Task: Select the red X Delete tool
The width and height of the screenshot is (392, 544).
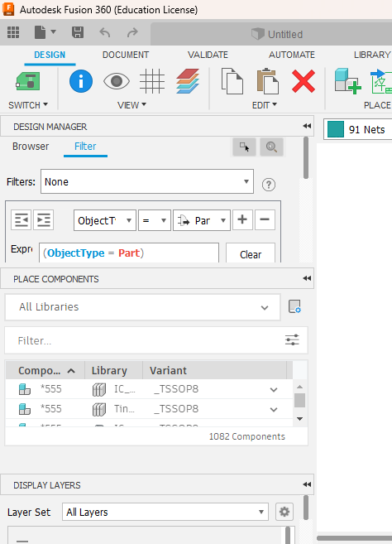Action: (304, 81)
